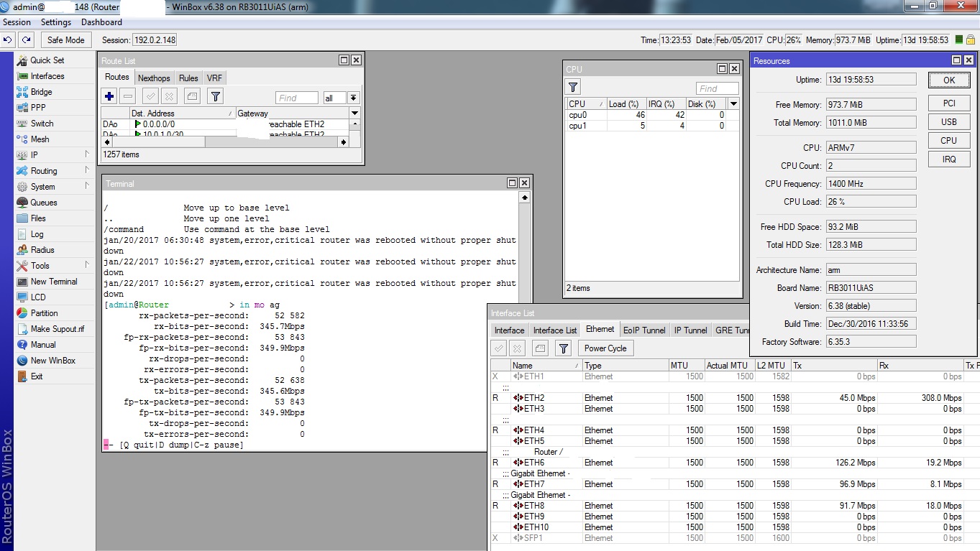Open the column dropdown in the CPU table
This screenshot has height=551, width=980.
tap(733, 104)
